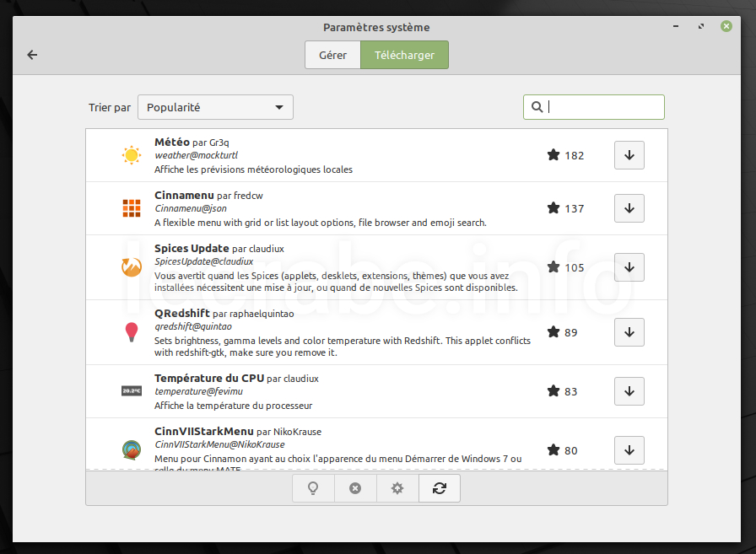Click the Spices Update orange icon
Viewport: 756px width, 554px height.
(132, 267)
